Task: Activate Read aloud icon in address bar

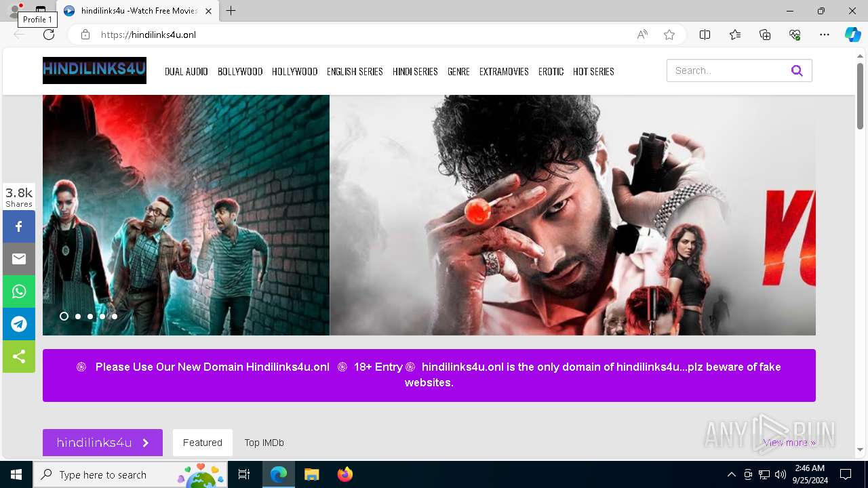Action: [642, 35]
